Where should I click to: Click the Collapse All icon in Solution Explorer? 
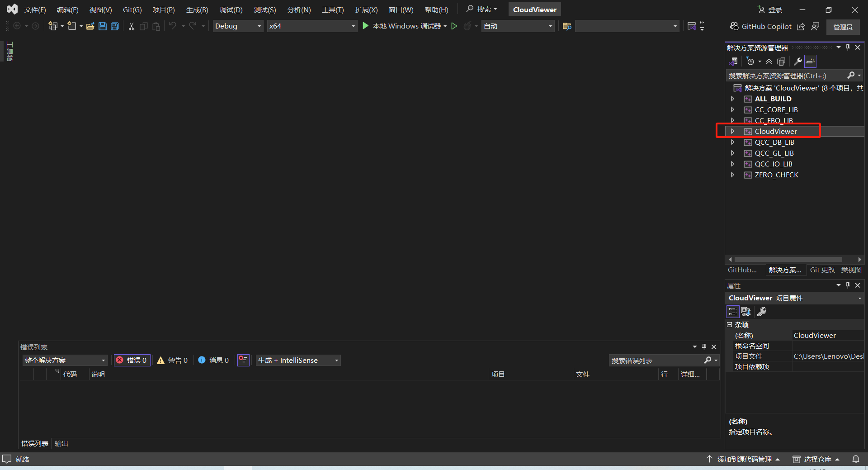[x=769, y=61]
